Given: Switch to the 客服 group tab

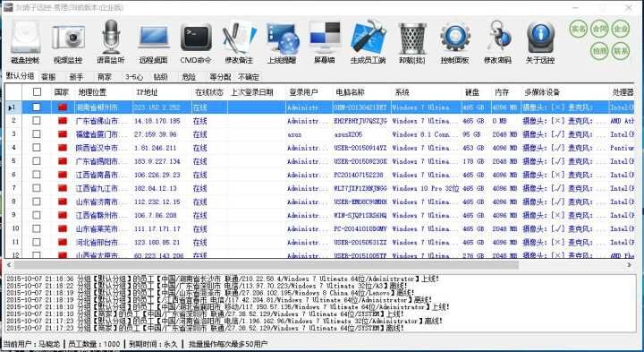Looking at the screenshot, I should (48, 77).
